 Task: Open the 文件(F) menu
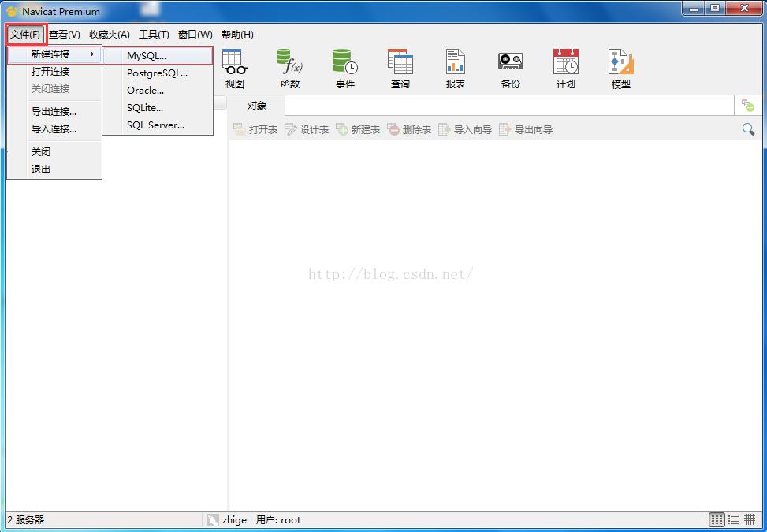pos(25,35)
